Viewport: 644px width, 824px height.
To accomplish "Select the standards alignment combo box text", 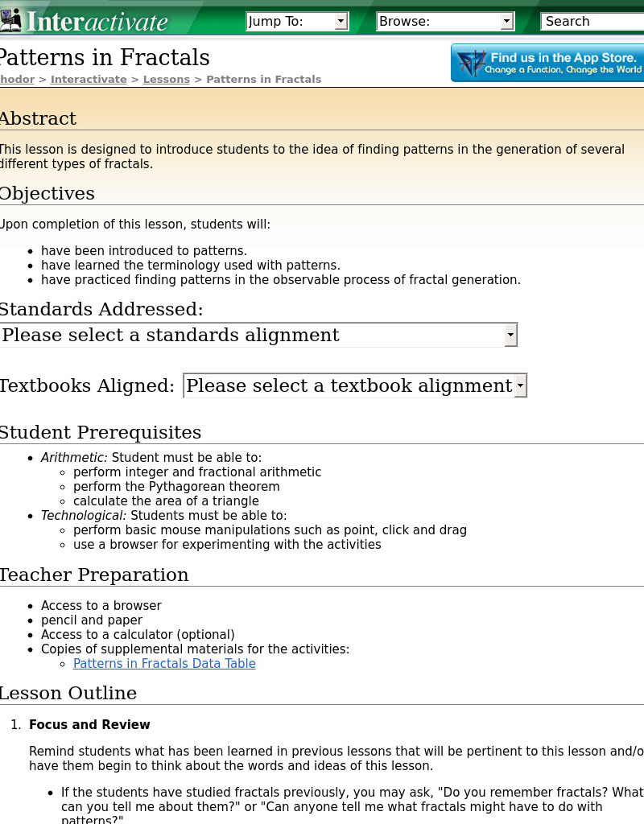I will tap(171, 334).
